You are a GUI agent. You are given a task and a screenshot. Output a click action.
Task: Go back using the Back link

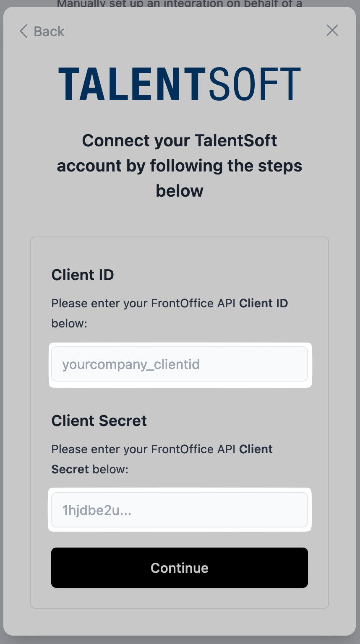coord(42,31)
